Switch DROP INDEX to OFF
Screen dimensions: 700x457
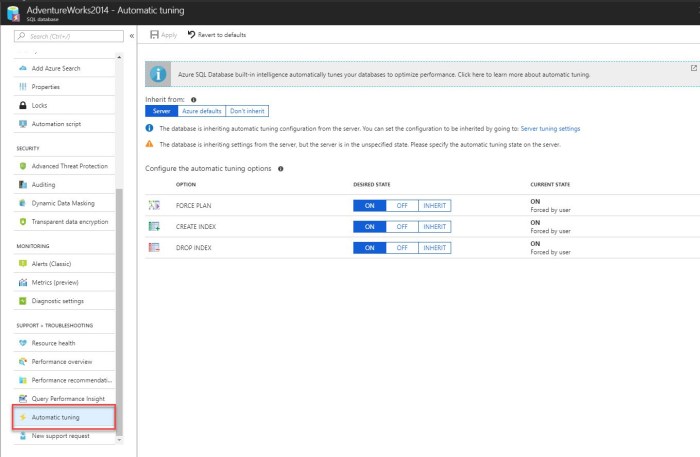401,247
